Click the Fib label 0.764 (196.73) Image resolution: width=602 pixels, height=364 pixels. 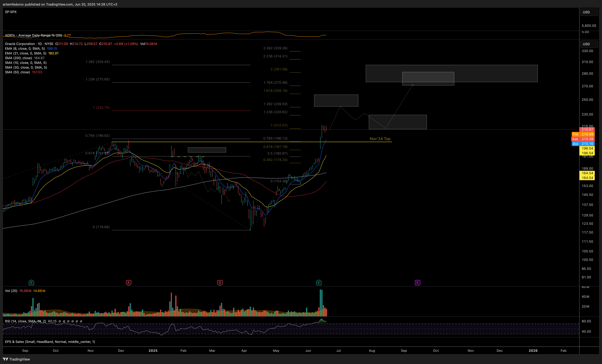click(x=275, y=138)
